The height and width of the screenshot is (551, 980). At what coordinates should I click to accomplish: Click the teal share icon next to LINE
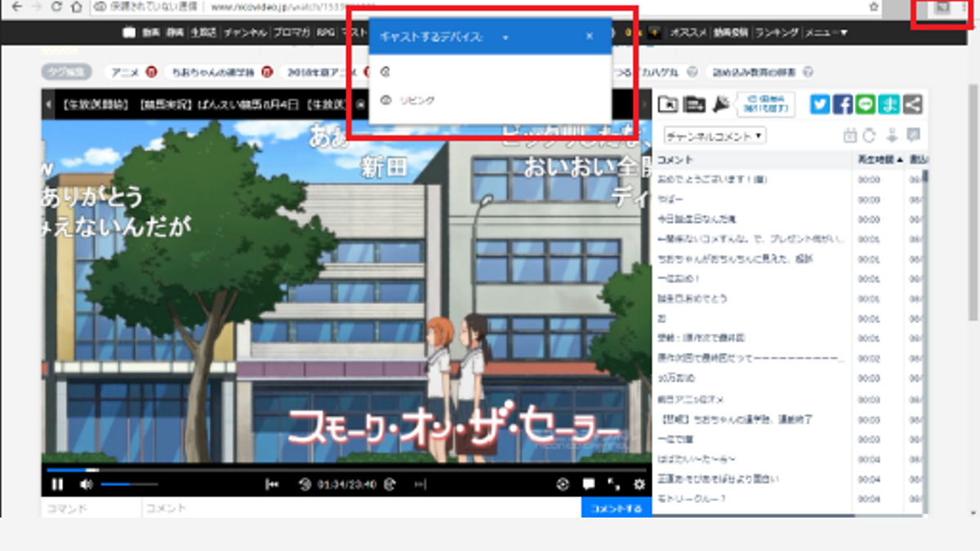coord(889,104)
